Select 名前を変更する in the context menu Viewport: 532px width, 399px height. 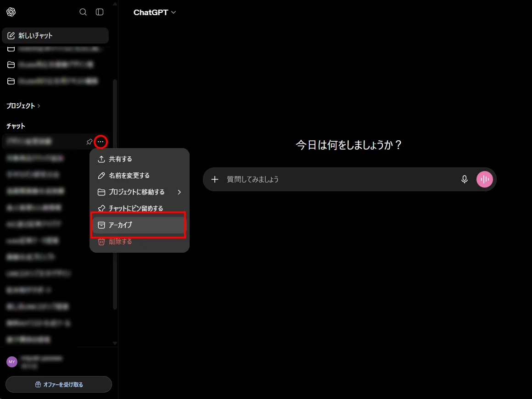139,176
